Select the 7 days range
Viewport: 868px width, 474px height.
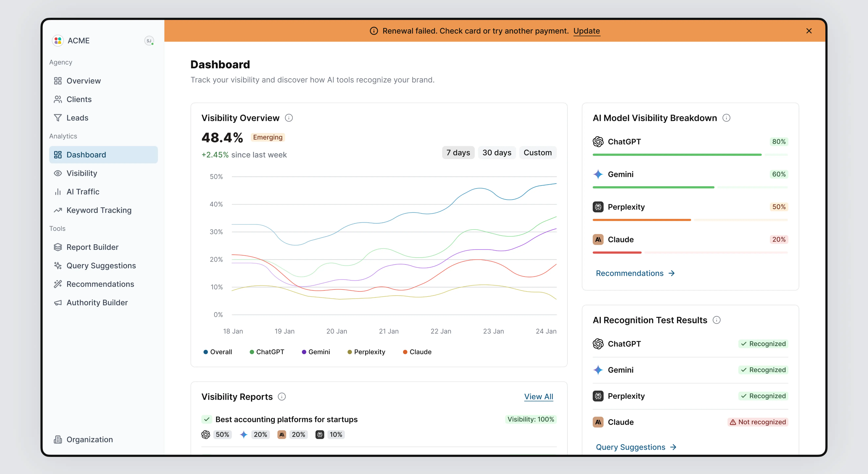[458, 153]
